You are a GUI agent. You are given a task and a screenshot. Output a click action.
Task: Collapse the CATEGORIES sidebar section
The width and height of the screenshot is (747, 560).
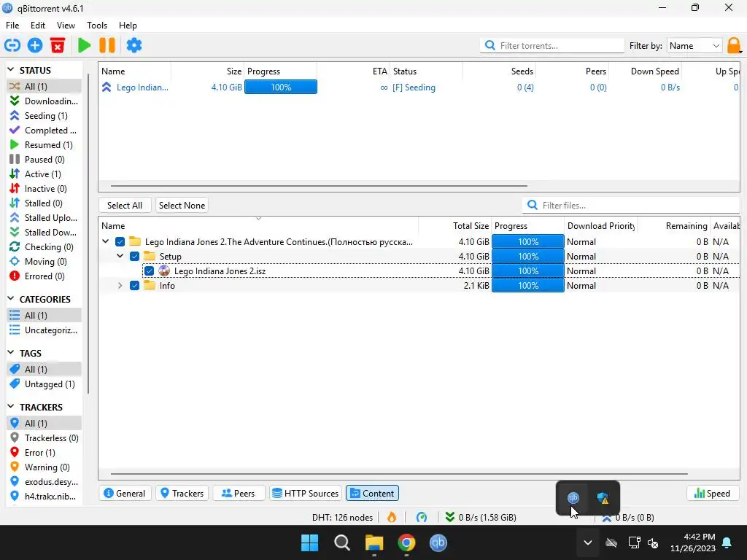[11, 299]
